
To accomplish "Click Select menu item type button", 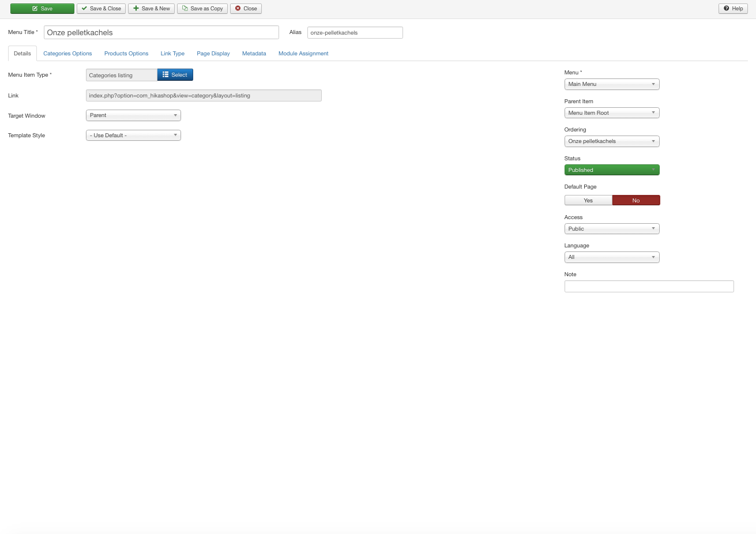I will (175, 75).
